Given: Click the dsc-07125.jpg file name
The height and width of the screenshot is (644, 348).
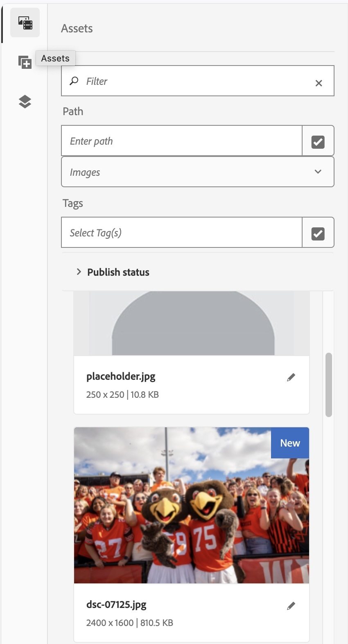Looking at the screenshot, I should point(116,605).
